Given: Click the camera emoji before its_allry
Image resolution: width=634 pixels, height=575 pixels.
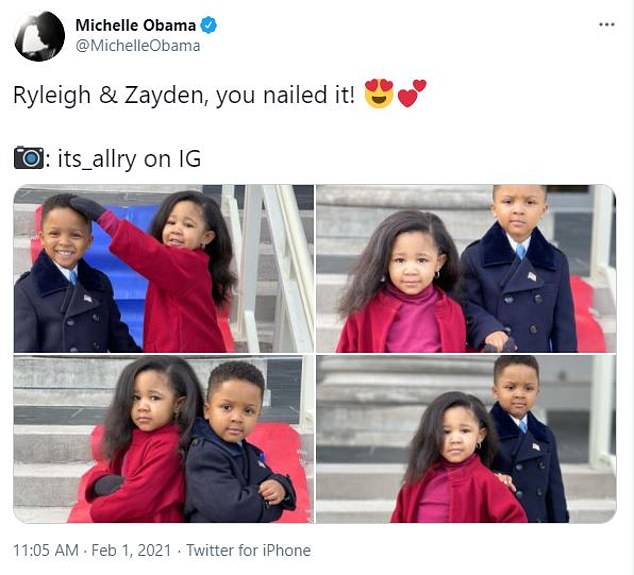Looking at the screenshot, I should [29, 158].
